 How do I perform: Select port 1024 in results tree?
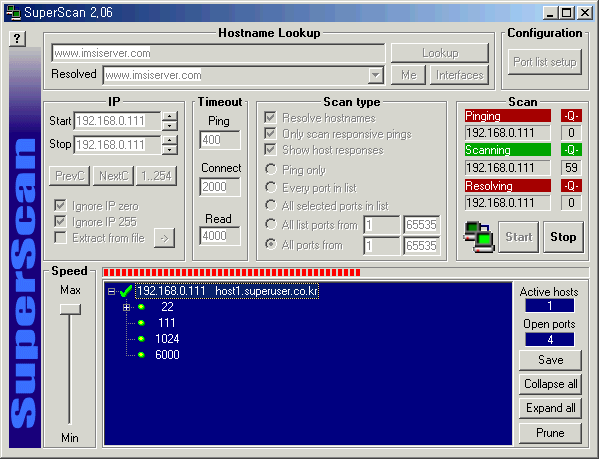(x=167, y=339)
